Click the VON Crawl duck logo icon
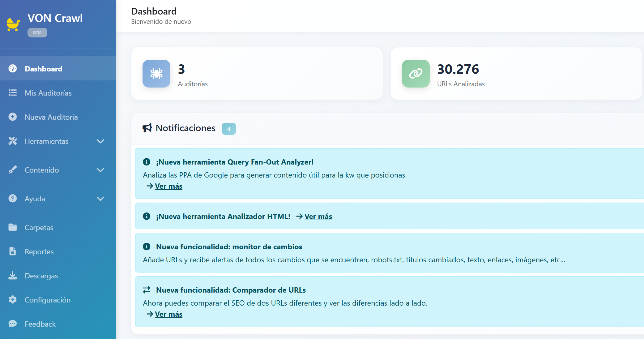 coord(13,24)
